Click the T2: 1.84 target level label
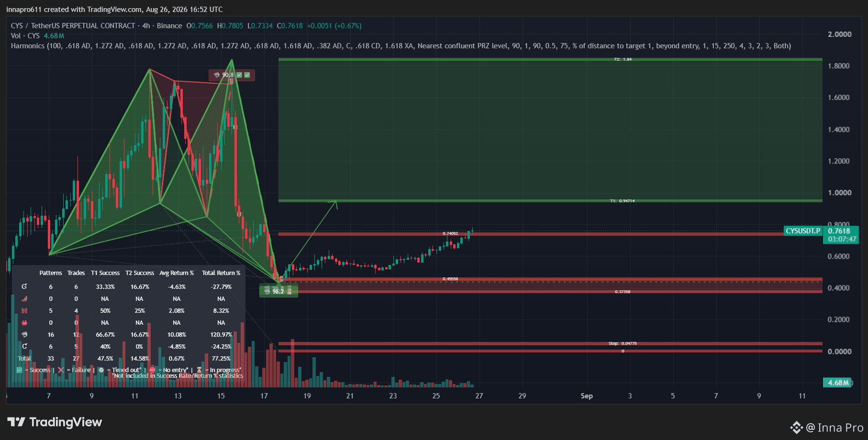 coord(623,59)
